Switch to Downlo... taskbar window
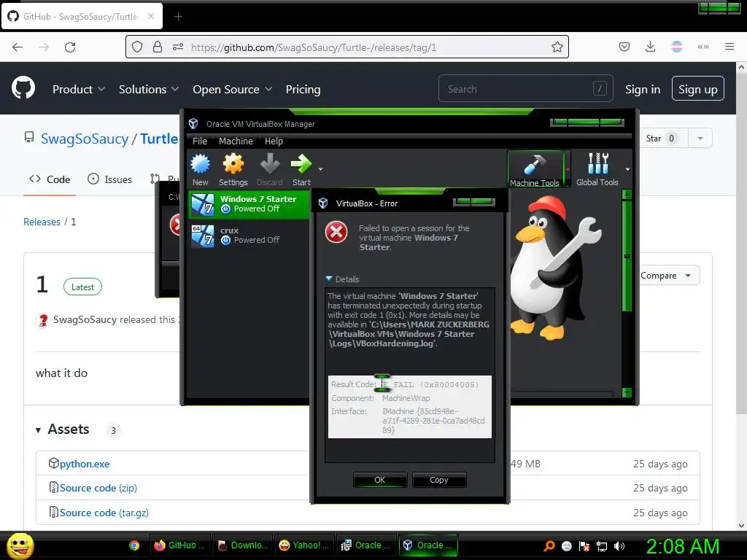The height and width of the screenshot is (560, 747). pos(243,545)
